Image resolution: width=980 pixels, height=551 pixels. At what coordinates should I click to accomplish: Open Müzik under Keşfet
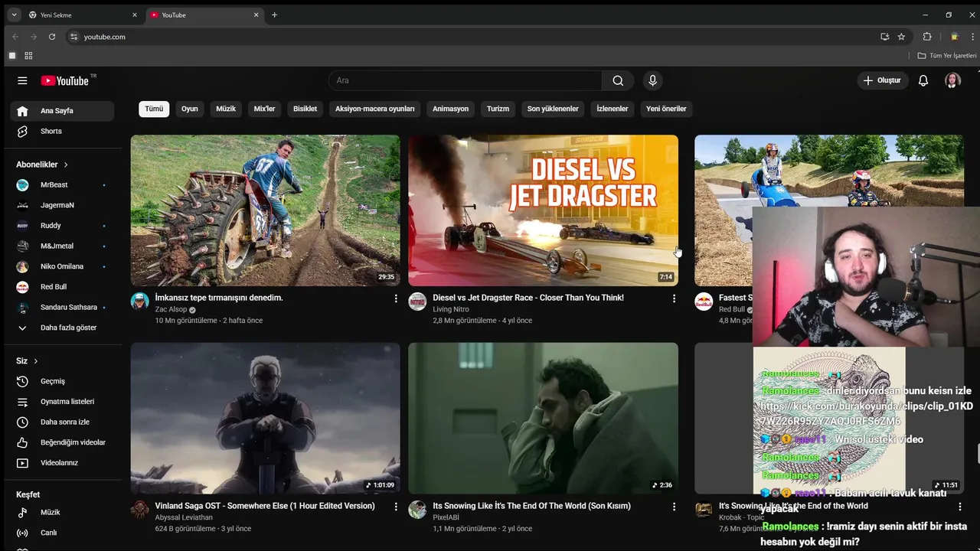(62, 512)
